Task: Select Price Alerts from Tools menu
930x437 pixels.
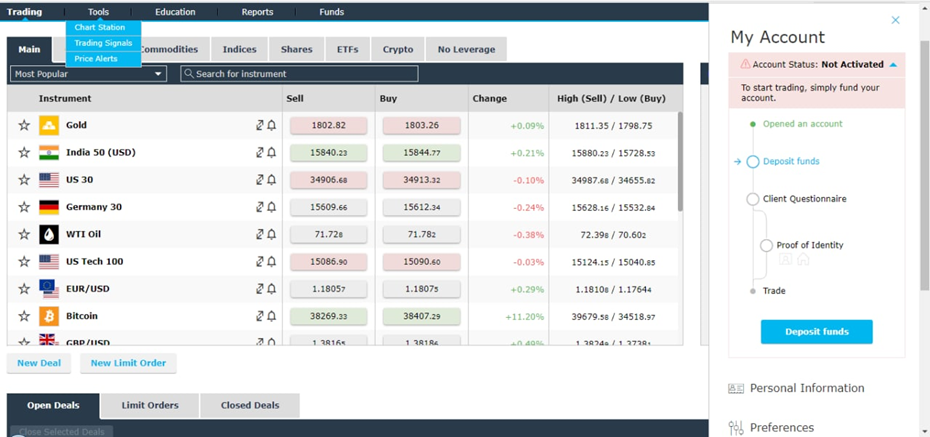Action: click(104, 59)
